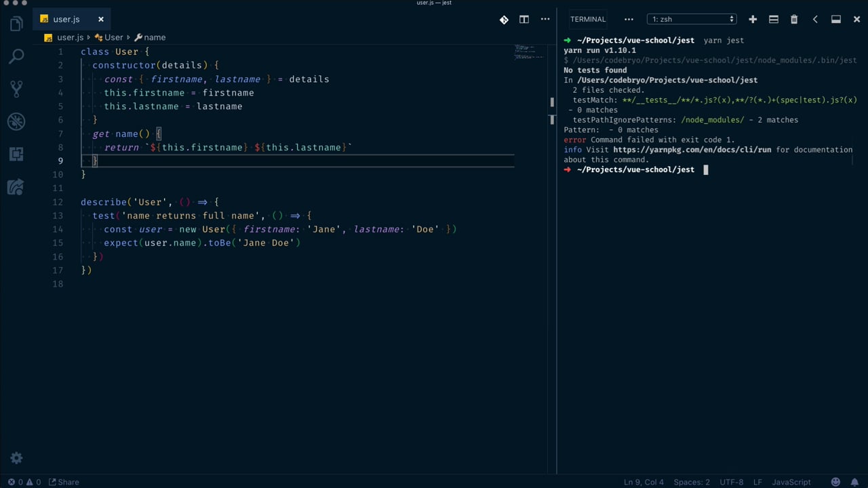Open editor More Actions ellipsis menu
The image size is (868, 488).
click(x=545, y=20)
